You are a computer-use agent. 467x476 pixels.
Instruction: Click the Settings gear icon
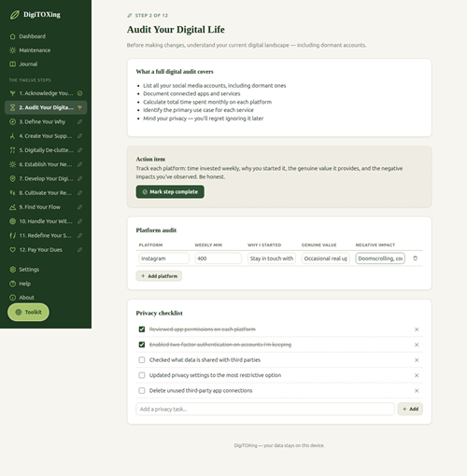(x=12, y=270)
